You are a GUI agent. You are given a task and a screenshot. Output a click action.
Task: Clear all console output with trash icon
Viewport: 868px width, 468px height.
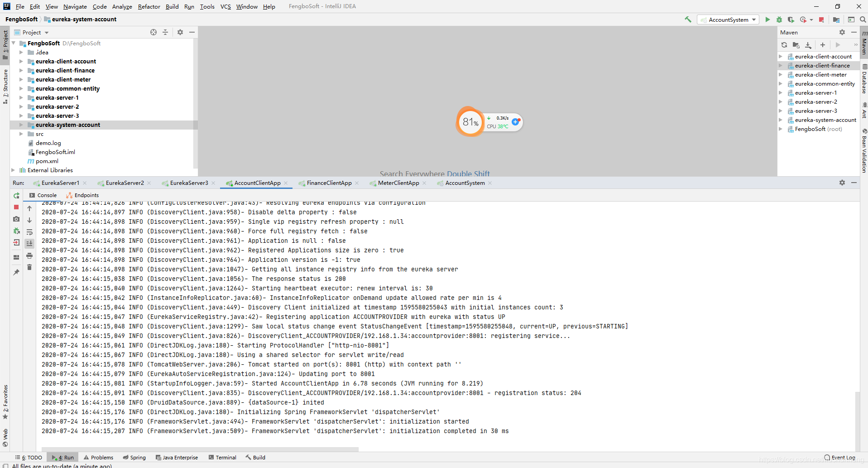point(29,267)
